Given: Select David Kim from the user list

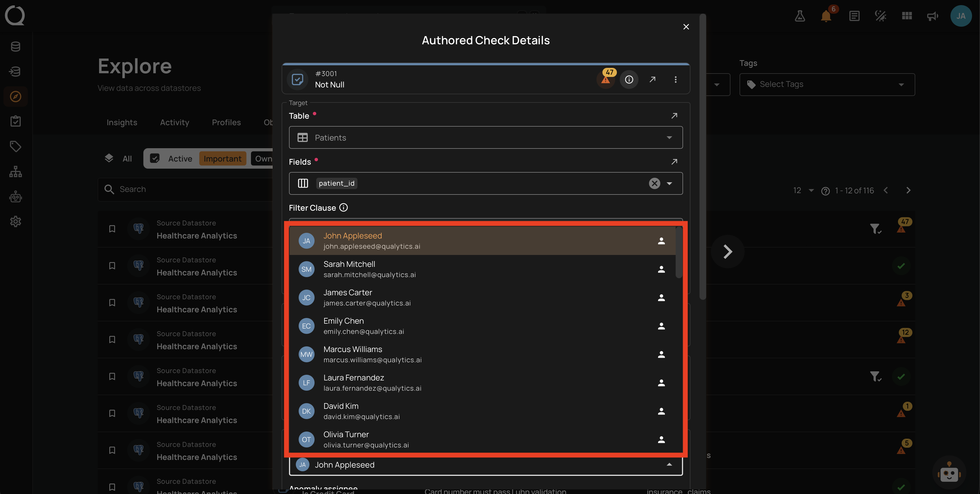Looking at the screenshot, I should click(x=482, y=411).
